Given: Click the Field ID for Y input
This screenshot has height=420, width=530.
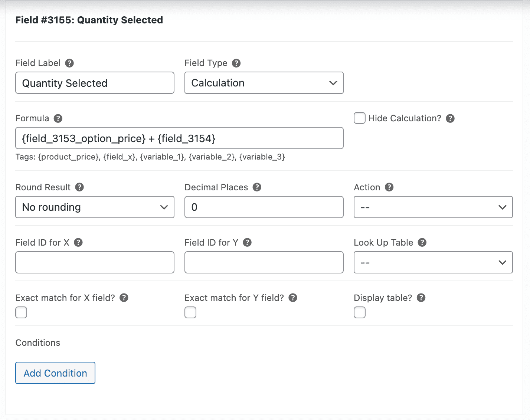Looking at the screenshot, I should point(264,262).
